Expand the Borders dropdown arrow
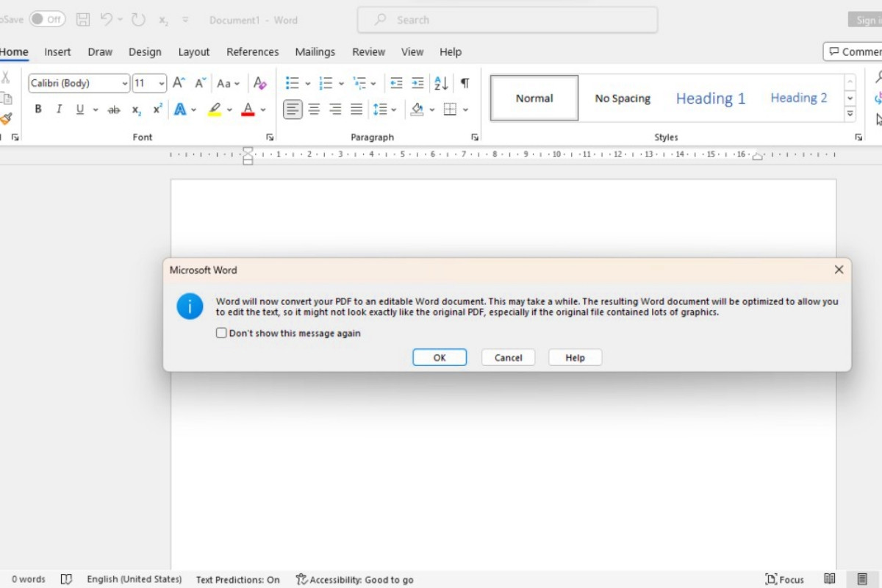Viewport: 882px width, 588px height. click(466, 110)
